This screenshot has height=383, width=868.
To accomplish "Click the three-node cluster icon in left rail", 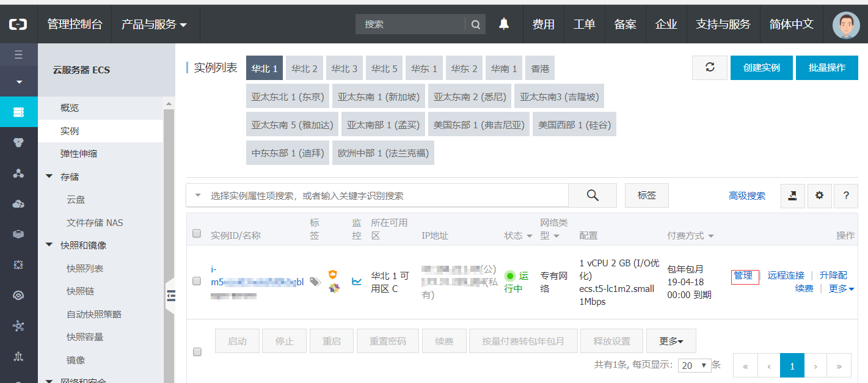I will point(18,173).
